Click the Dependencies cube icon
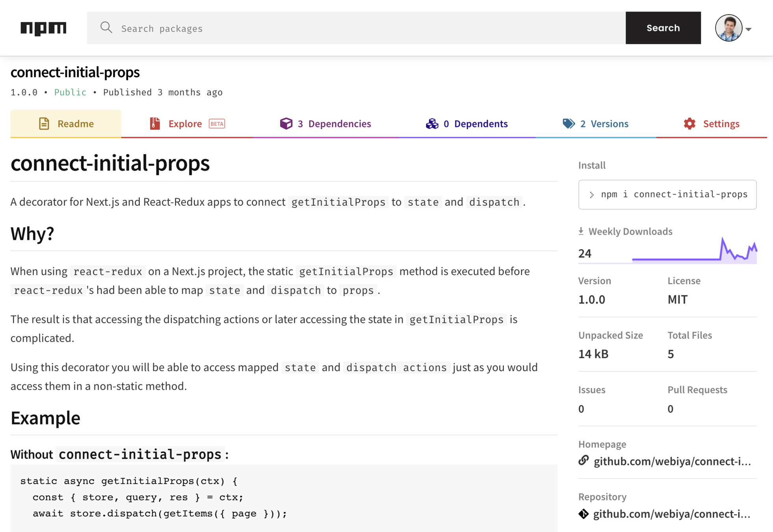 286,124
